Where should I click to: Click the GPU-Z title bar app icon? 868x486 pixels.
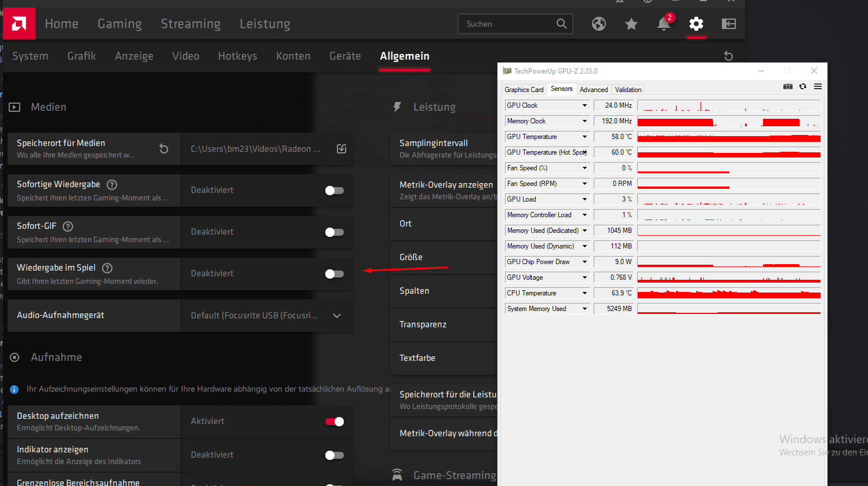coord(507,71)
